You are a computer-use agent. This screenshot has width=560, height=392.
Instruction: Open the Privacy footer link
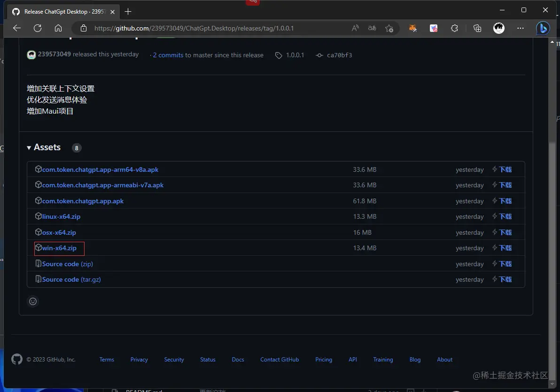[x=139, y=360]
